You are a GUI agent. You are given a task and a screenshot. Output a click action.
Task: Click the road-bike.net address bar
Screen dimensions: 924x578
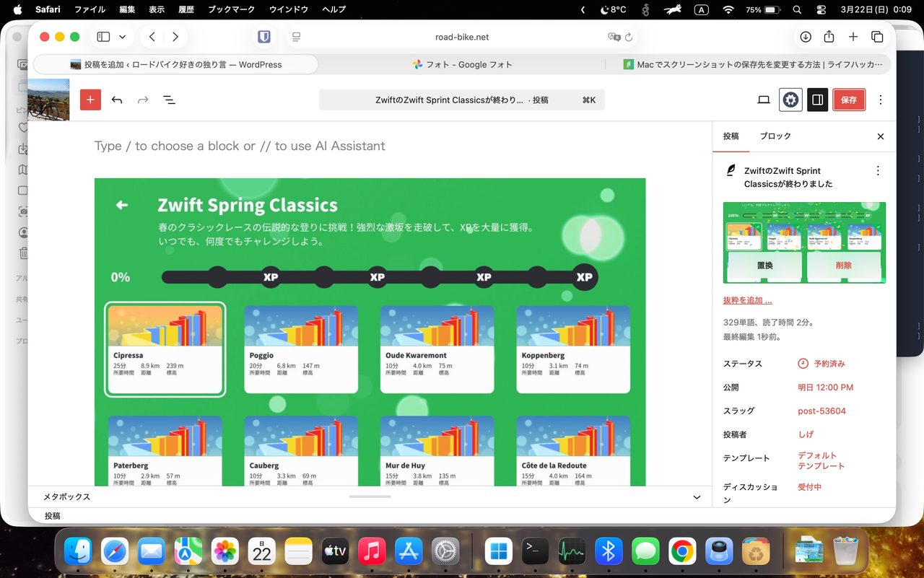(462, 37)
